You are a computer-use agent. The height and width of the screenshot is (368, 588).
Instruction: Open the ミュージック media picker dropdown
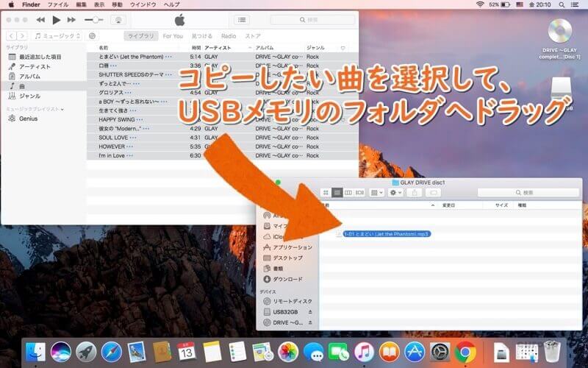57,35
